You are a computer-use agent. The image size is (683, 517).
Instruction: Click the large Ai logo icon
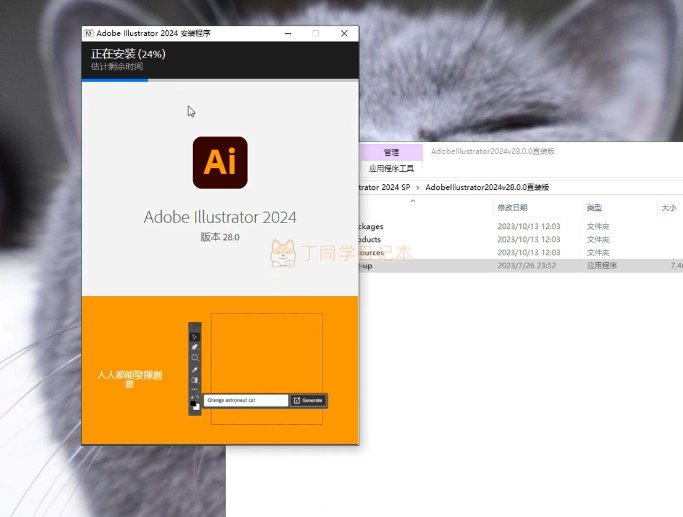(220, 162)
